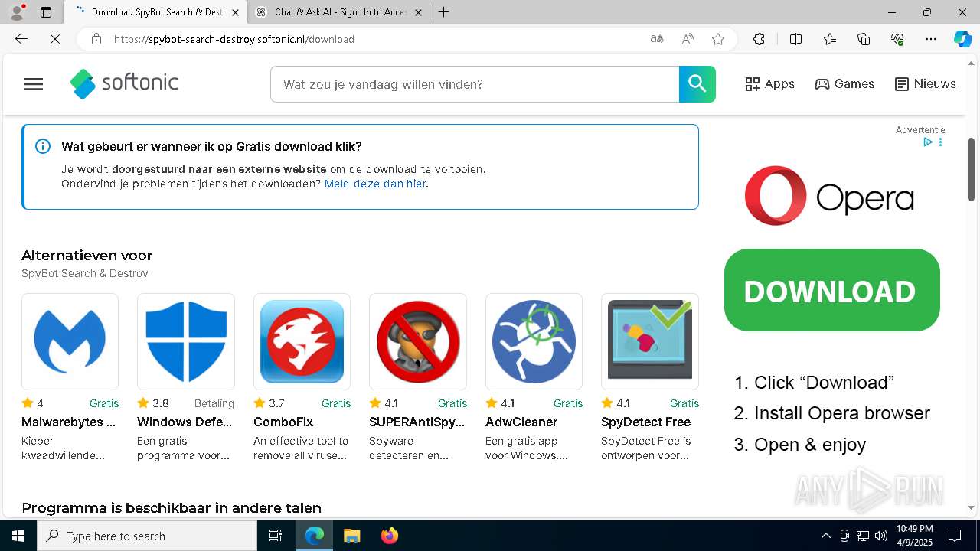Open the Apps section
This screenshot has height=551, width=980.
pyautogui.click(x=770, y=84)
